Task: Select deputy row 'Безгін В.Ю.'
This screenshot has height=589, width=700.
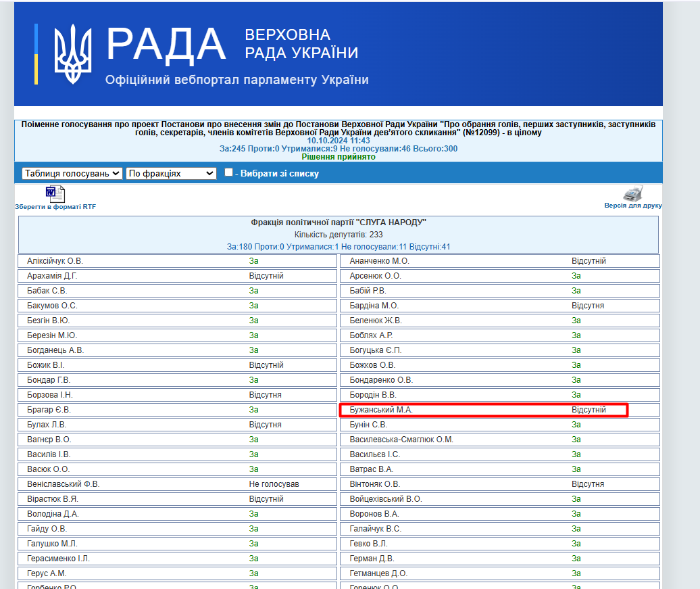Action: point(177,321)
